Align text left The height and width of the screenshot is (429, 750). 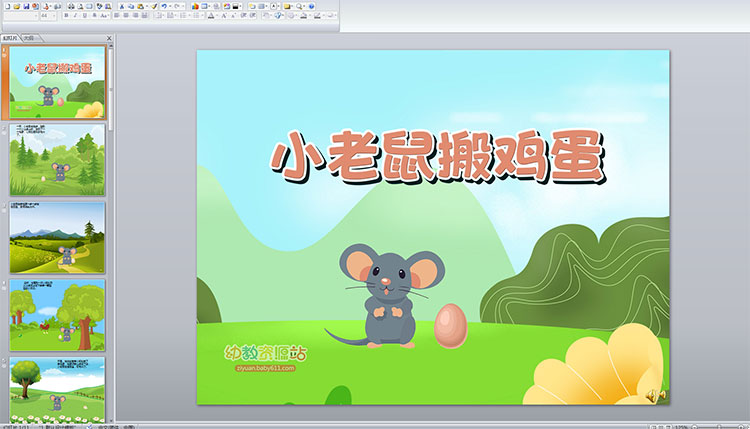coord(116,16)
